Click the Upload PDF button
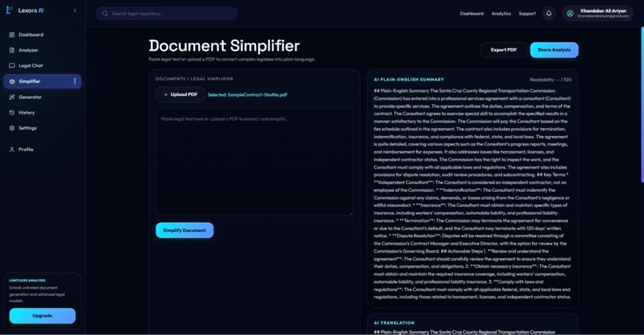Viewport: 644px width, 335px height. 181,94
